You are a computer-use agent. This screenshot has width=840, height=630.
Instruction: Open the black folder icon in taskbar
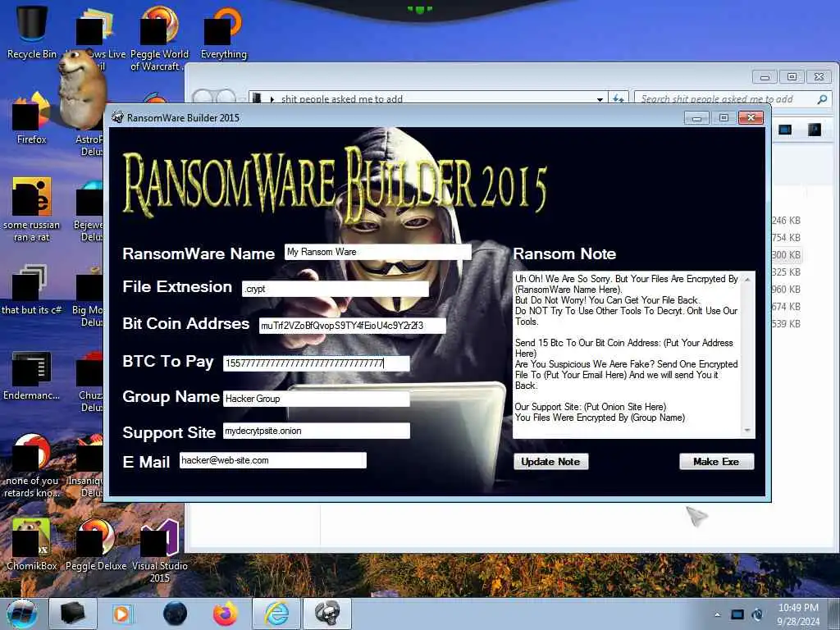point(73,614)
